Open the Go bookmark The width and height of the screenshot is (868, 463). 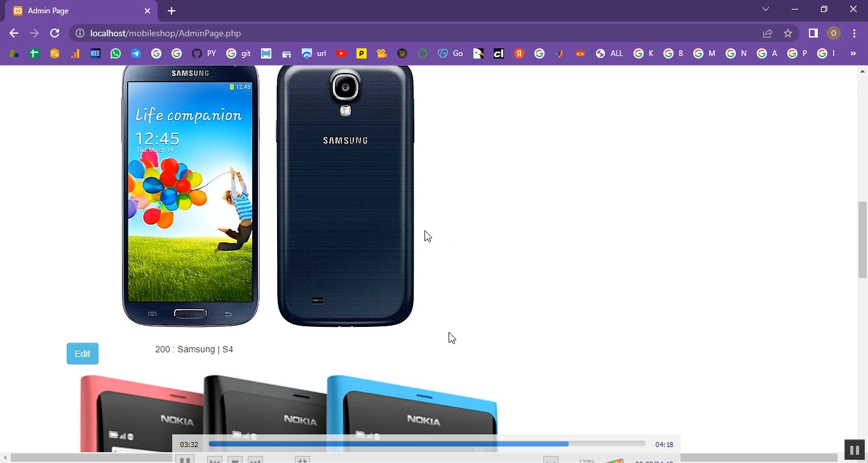click(451, 53)
